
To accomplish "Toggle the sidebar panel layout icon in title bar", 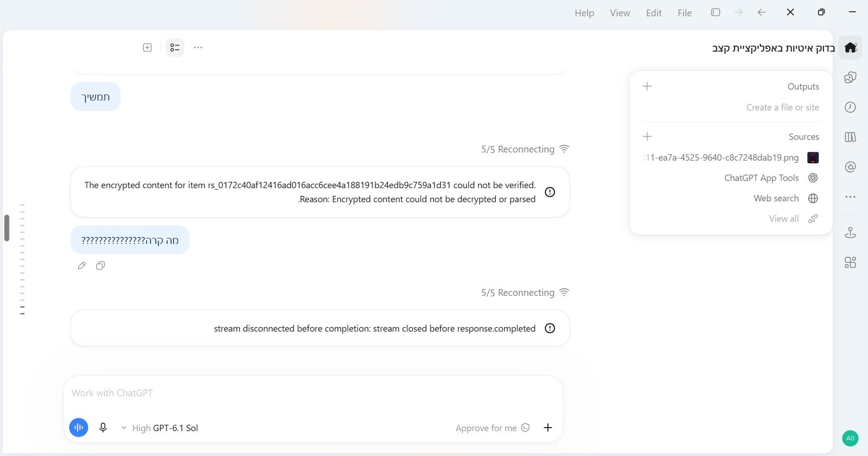I will coord(716,12).
